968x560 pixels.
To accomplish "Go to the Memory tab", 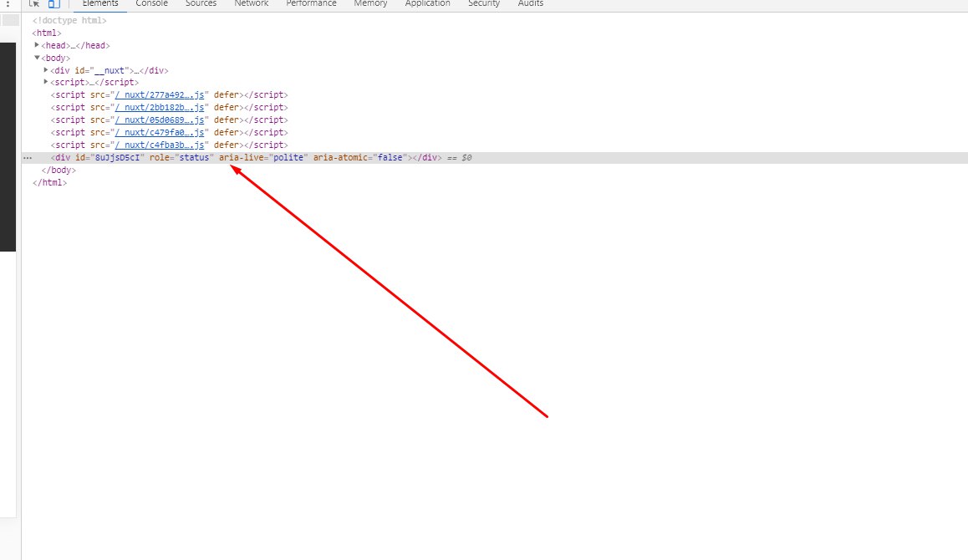I will point(370,3).
